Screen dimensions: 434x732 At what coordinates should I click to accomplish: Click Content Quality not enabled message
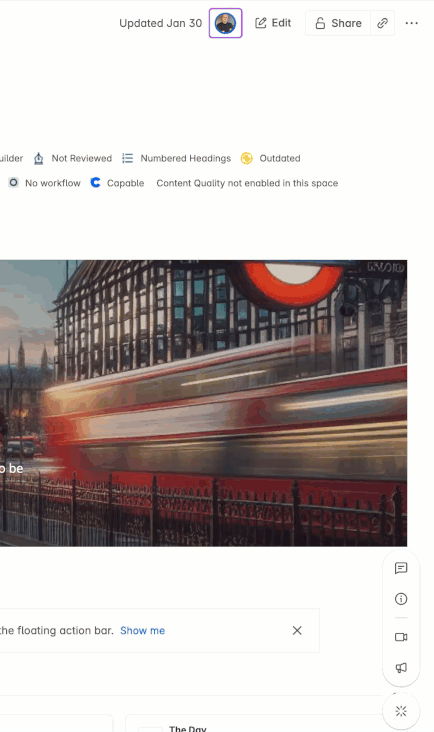247,183
